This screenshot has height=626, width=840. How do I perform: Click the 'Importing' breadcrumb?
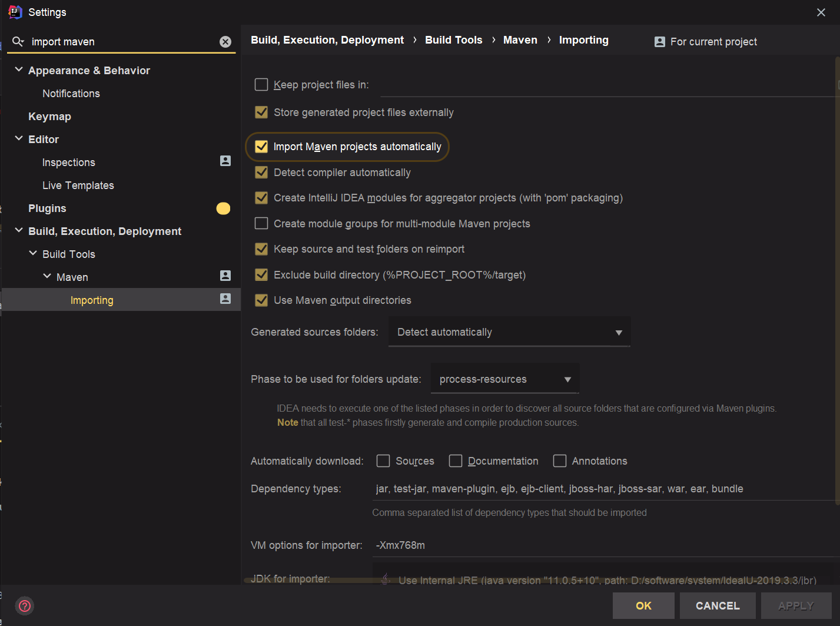[x=584, y=40]
